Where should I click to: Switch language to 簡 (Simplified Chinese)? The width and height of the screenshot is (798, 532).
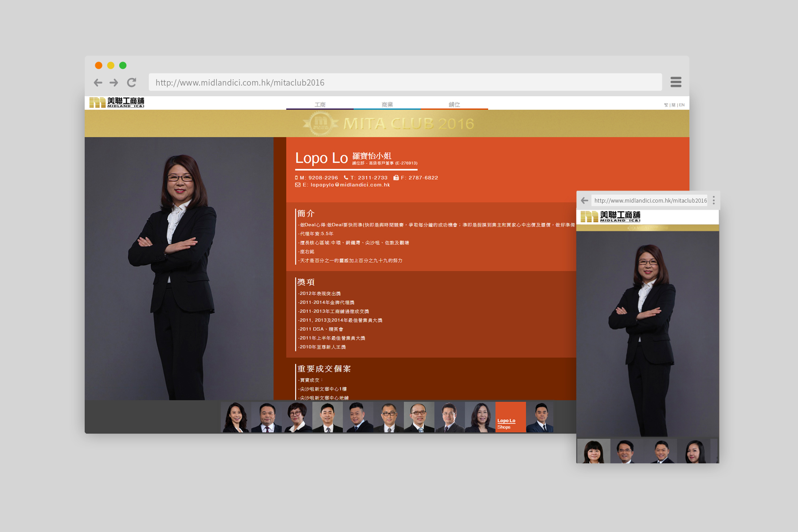click(673, 105)
